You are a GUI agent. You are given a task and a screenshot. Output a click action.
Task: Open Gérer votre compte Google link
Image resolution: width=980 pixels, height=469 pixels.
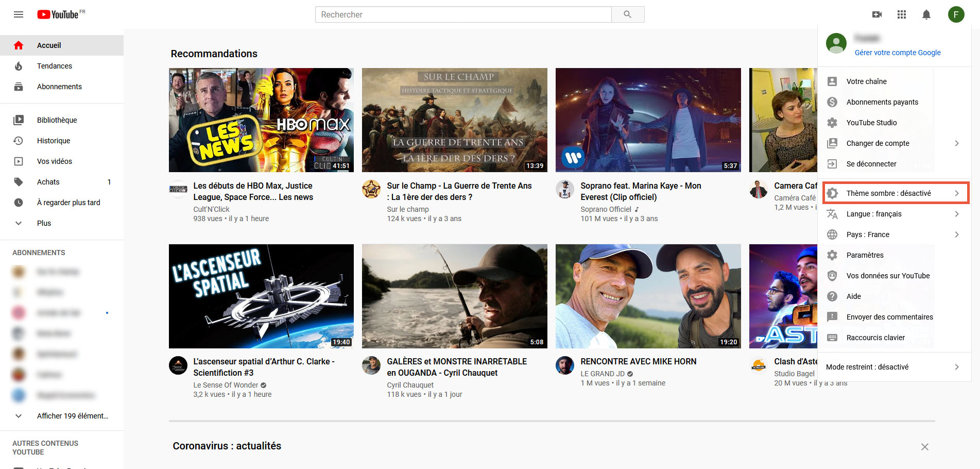898,53
